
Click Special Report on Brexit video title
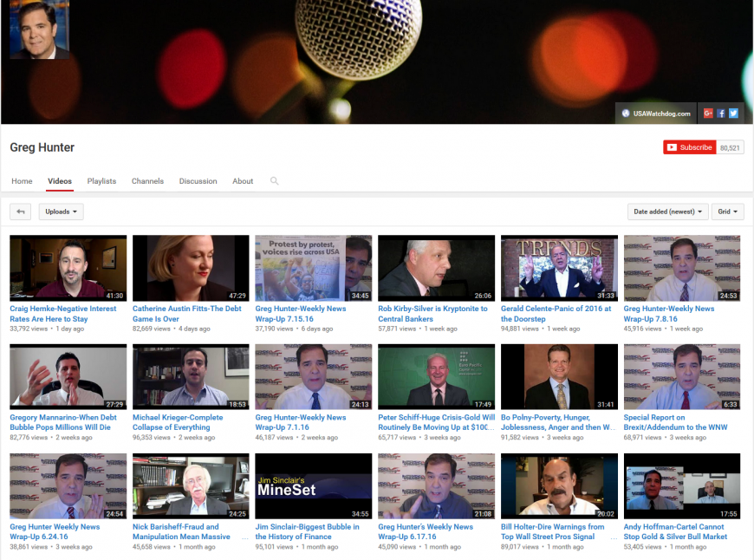[x=675, y=422]
